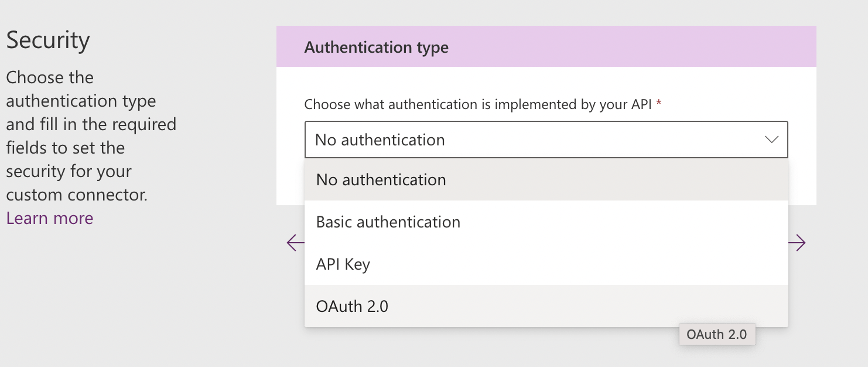Pick the 'API Key' option
Image resolution: width=868 pixels, height=367 pixels.
pos(343,264)
